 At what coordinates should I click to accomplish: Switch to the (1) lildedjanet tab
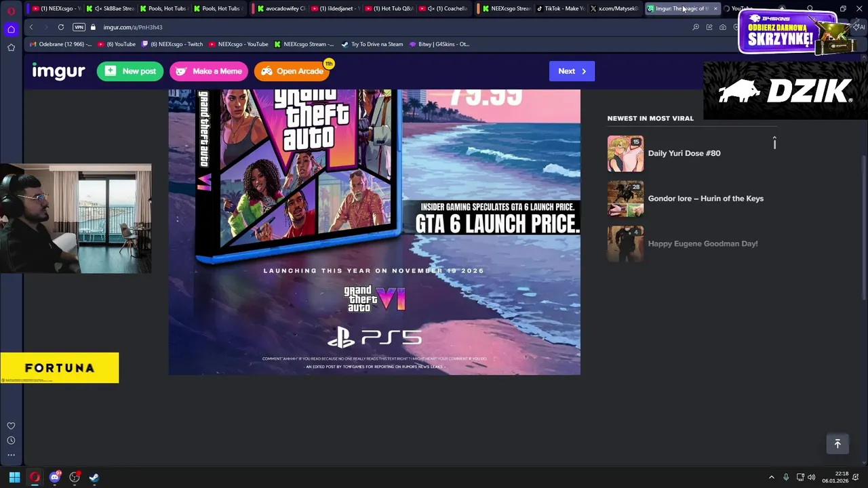[334, 9]
